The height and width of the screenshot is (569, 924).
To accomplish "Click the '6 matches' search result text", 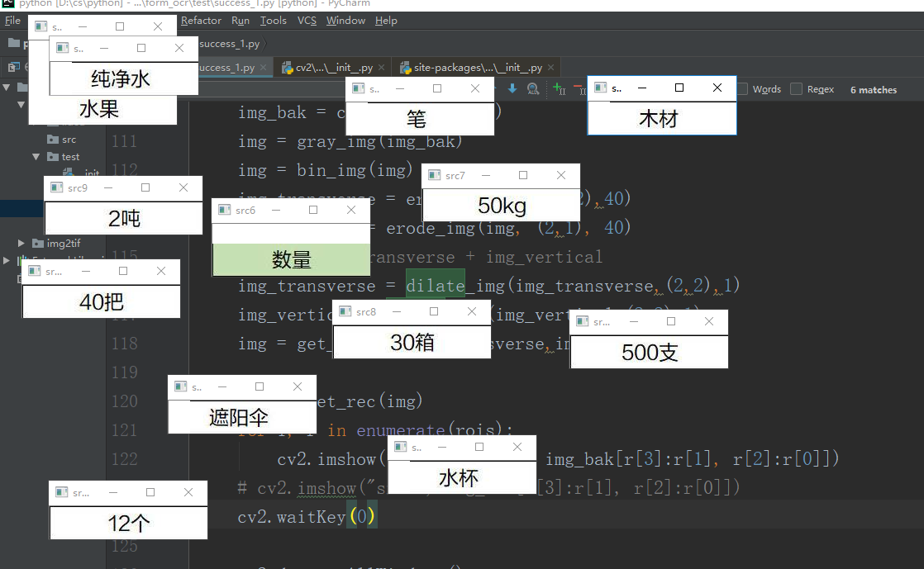I will coord(874,89).
